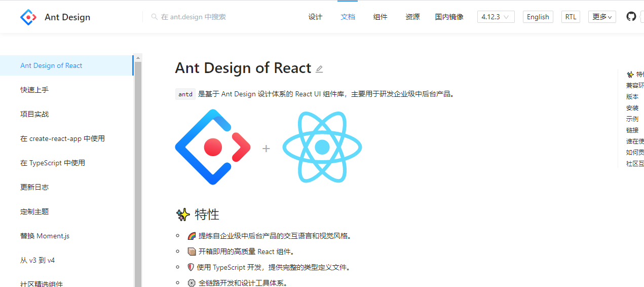Open the 国内镜像 navigation item
The image size is (644, 287).
[x=449, y=17]
